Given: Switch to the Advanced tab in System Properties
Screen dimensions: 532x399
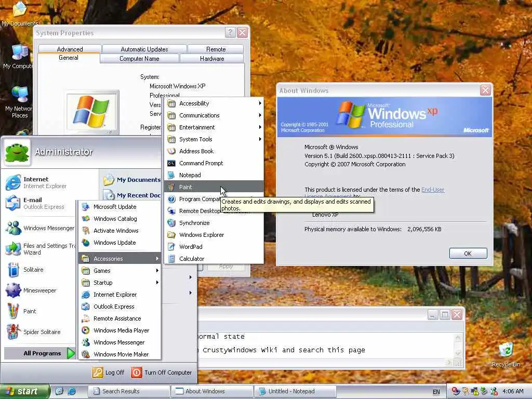Looking at the screenshot, I should (70, 49).
